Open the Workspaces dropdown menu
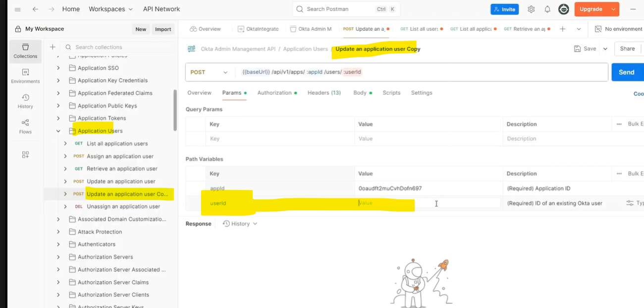The image size is (644, 308). pyautogui.click(x=110, y=9)
